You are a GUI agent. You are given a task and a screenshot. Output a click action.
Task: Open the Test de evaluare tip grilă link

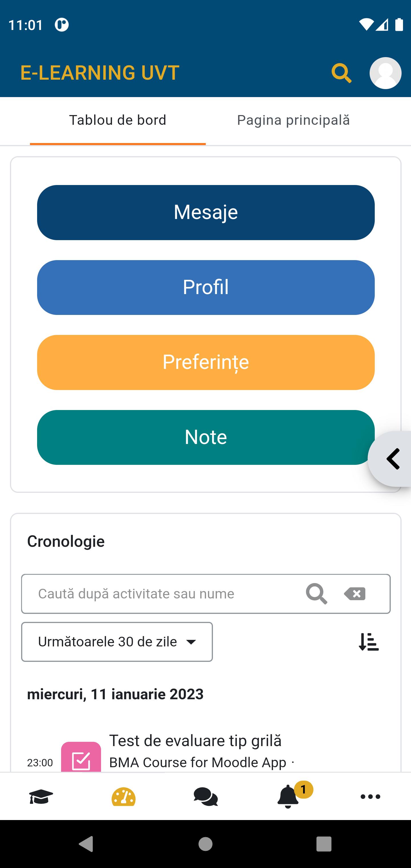196,741
